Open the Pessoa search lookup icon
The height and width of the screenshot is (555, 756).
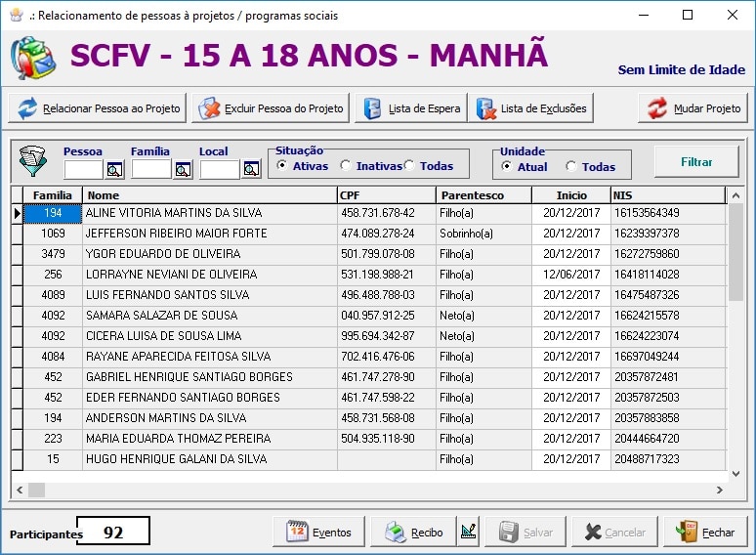pos(114,170)
